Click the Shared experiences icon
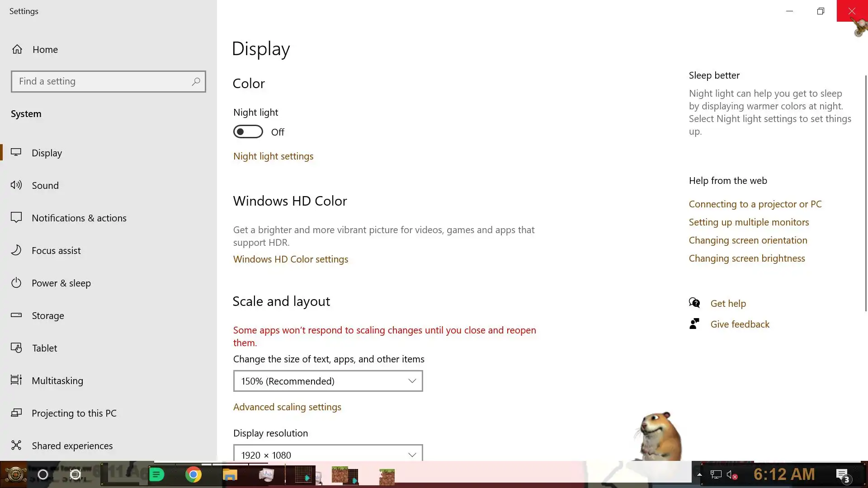The height and width of the screenshot is (488, 868). pos(16,446)
